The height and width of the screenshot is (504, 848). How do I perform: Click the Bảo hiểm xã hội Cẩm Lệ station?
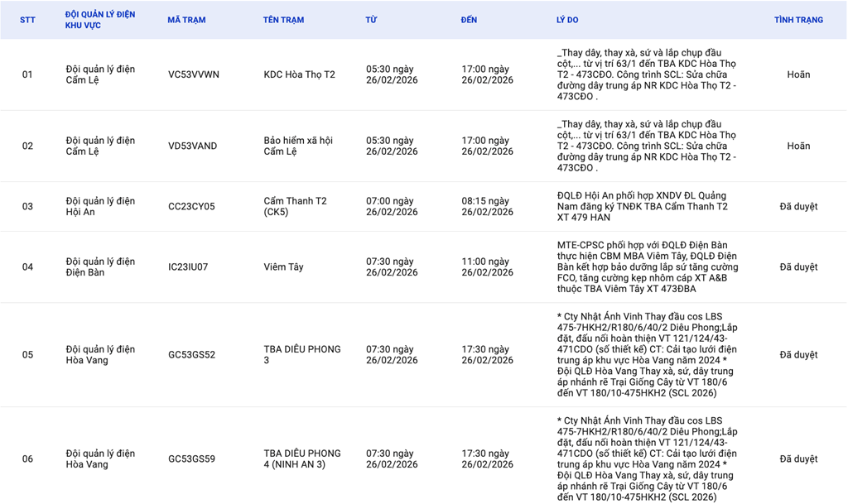tap(298, 146)
